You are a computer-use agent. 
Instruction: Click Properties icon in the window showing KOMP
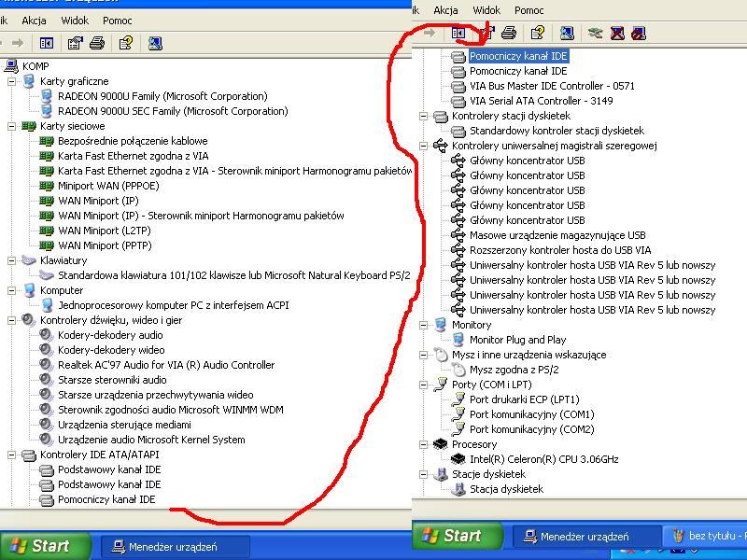point(75,43)
